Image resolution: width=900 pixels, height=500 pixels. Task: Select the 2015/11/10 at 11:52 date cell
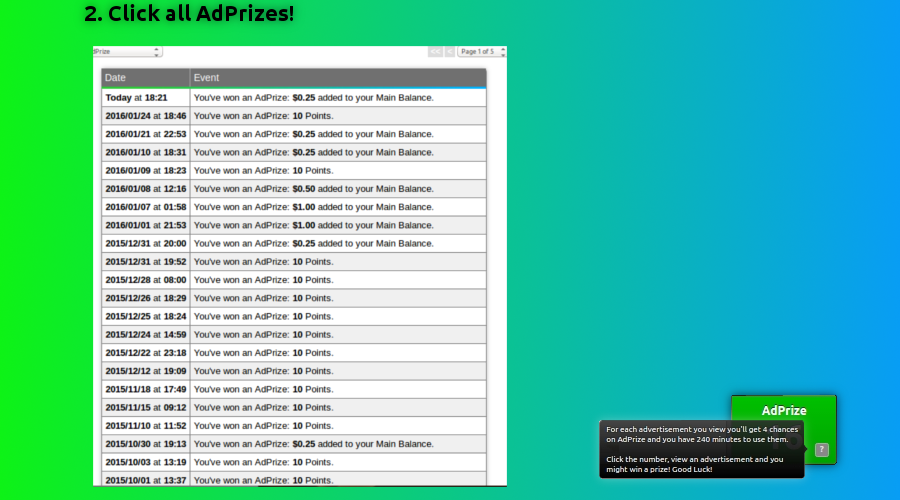(x=146, y=425)
